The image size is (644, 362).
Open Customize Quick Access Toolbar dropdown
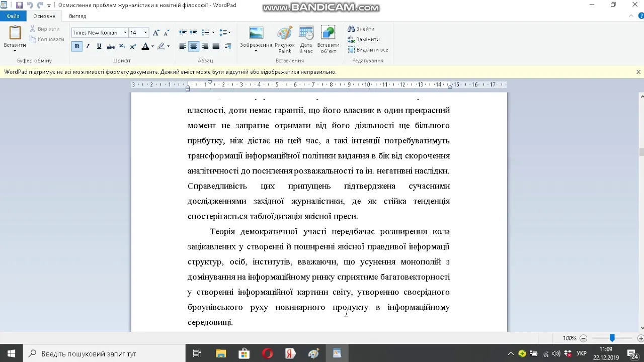[49, 6]
